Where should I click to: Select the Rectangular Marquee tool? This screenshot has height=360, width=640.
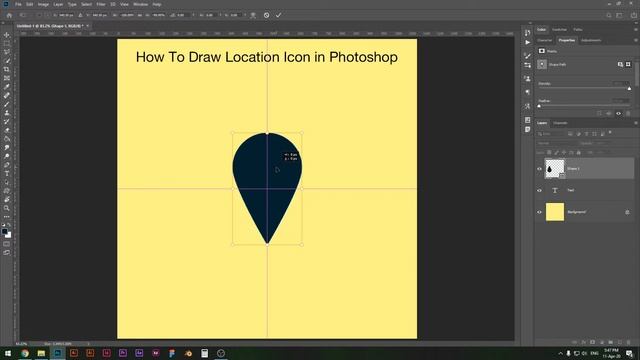coord(7,43)
